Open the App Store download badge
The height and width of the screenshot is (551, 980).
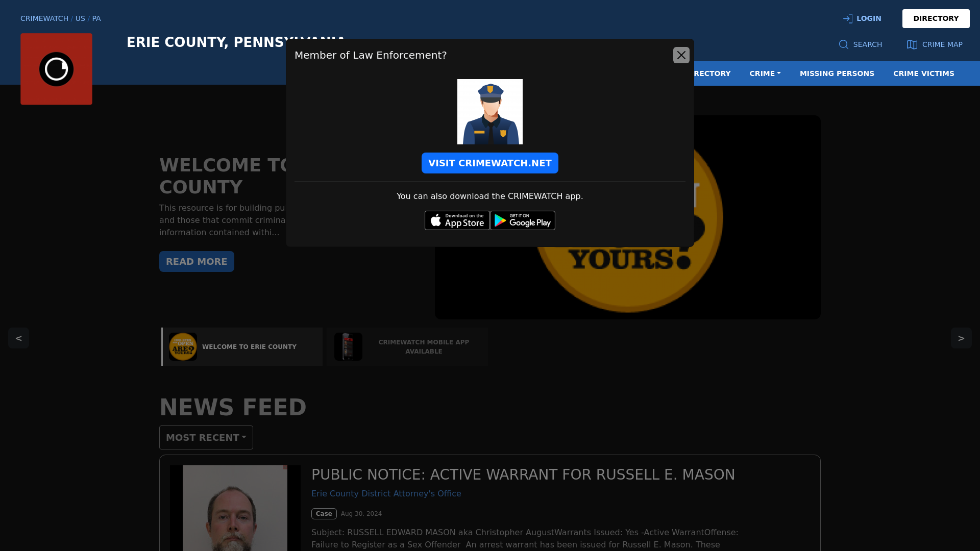457,220
